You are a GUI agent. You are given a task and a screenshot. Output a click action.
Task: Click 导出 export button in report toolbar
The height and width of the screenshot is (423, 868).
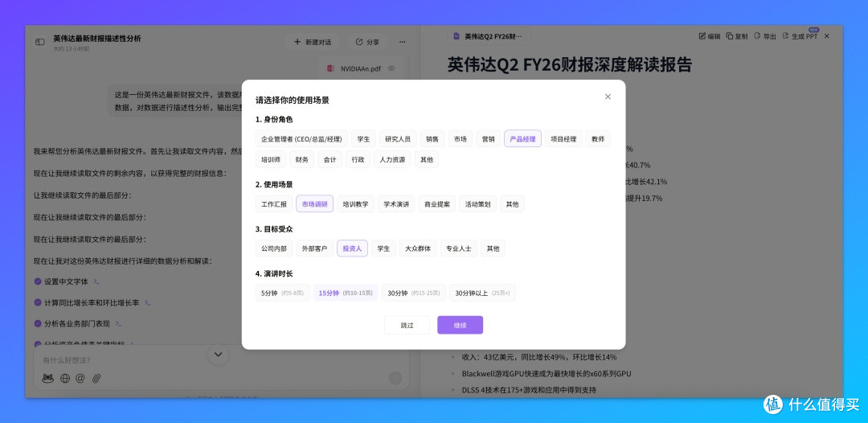point(765,36)
